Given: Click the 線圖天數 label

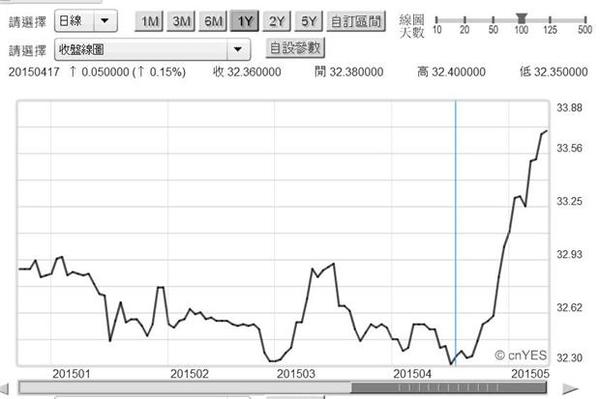Looking at the screenshot, I should click(x=412, y=26).
